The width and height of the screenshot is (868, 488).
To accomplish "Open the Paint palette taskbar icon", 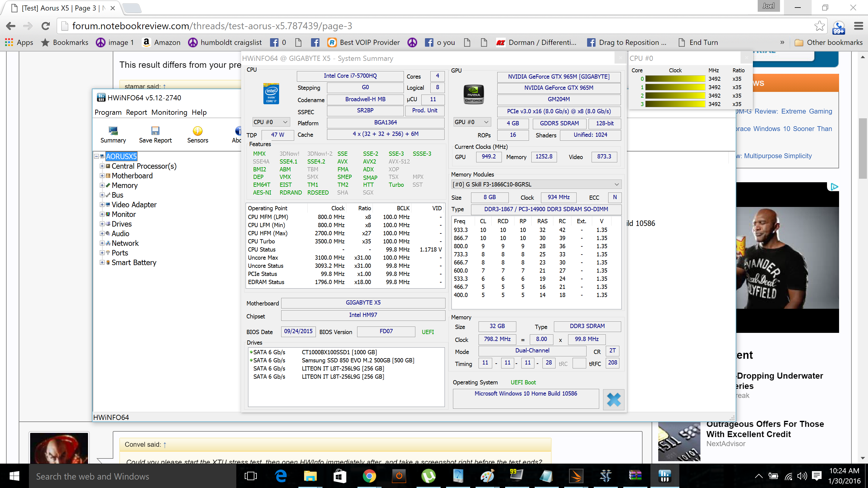I will coord(487,476).
